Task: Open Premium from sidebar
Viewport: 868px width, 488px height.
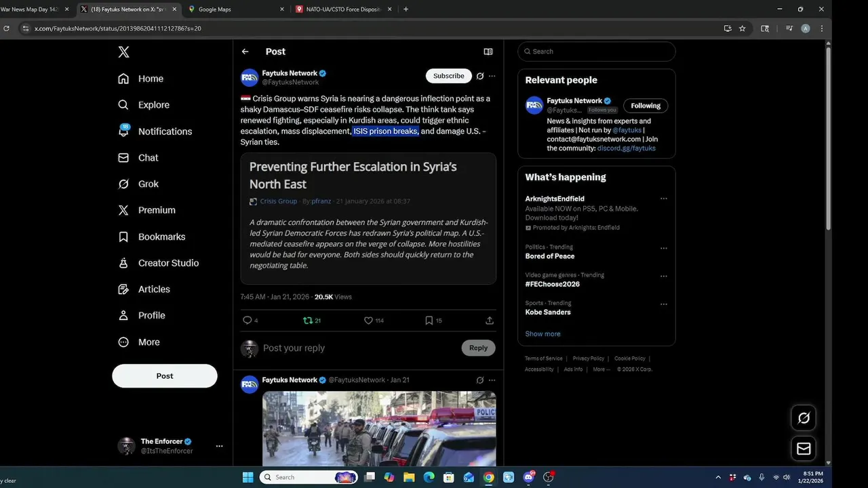Action: click(x=147, y=210)
